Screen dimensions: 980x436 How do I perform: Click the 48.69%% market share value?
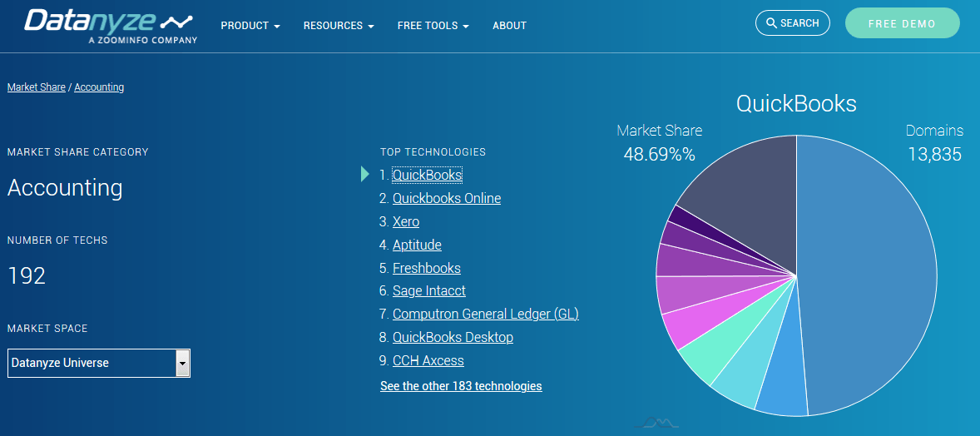pos(660,155)
